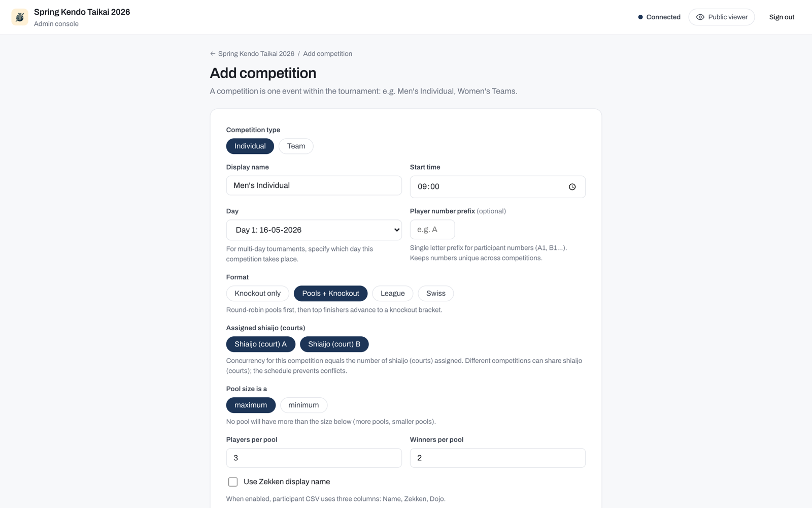Click the Add competition breadcrumb text
This screenshot has height=508, width=812.
327,54
